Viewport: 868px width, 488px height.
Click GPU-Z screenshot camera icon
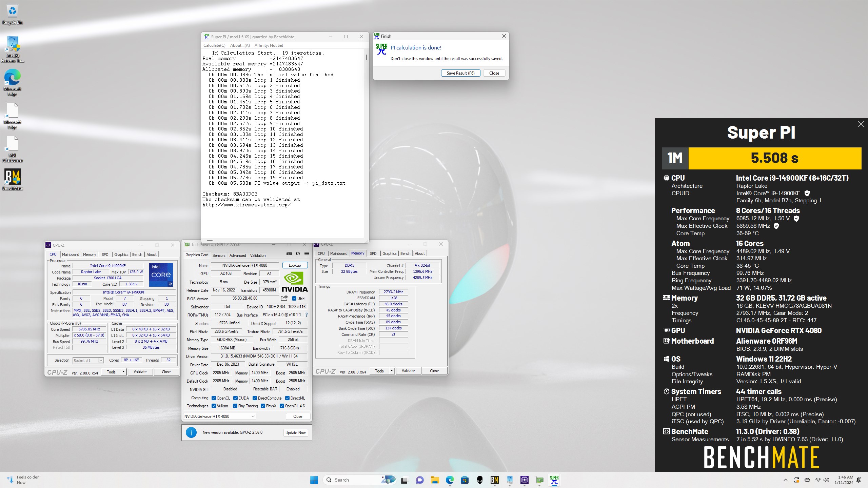[x=289, y=253]
